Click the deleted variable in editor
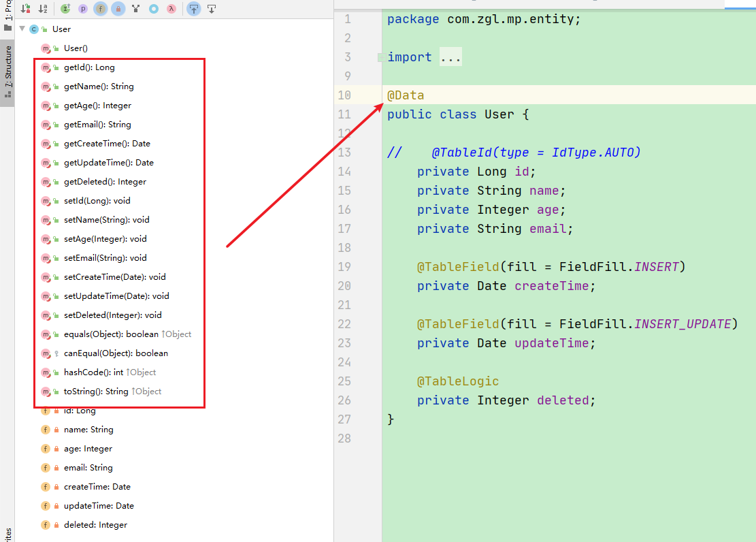Screen dimensions: 756x542 point(563,400)
